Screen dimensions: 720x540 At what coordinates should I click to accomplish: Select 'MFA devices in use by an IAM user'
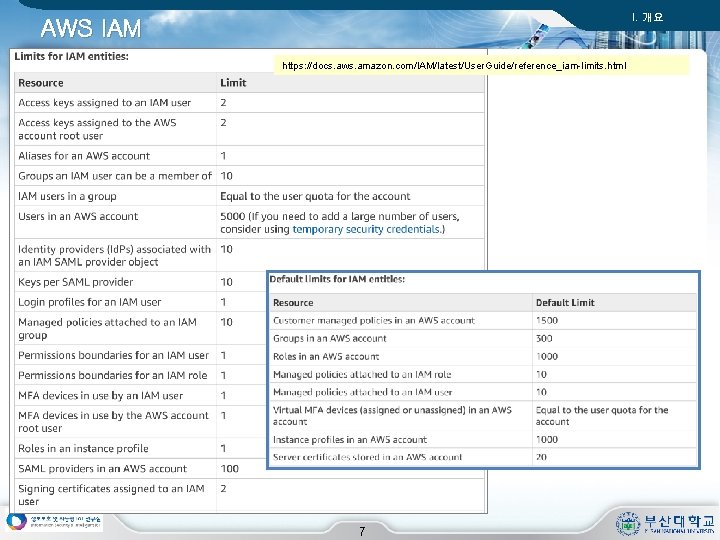(101, 395)
